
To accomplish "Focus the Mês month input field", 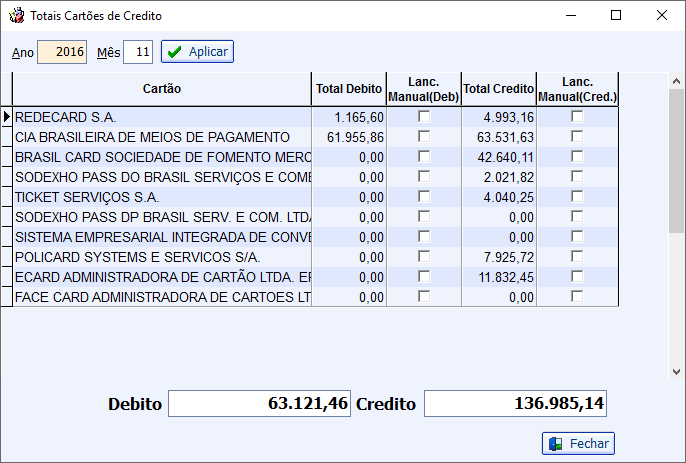I will 138,52.
